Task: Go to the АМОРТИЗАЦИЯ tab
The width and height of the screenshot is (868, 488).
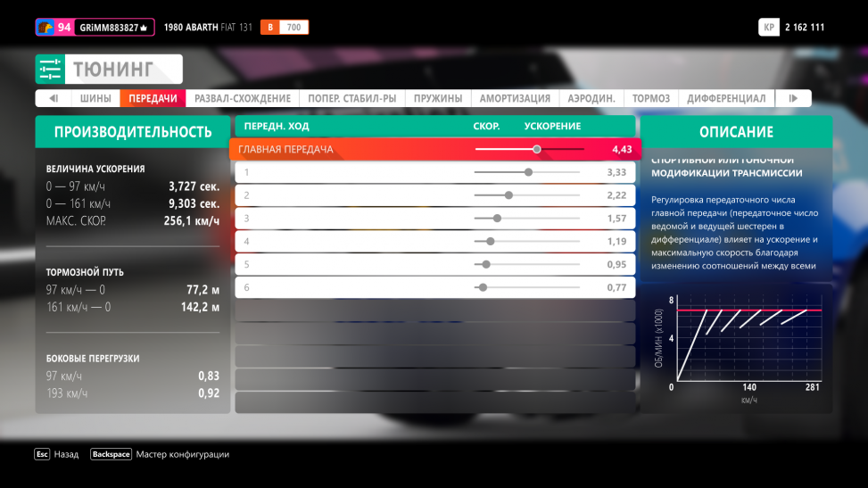Action: [x=515, y=98]
